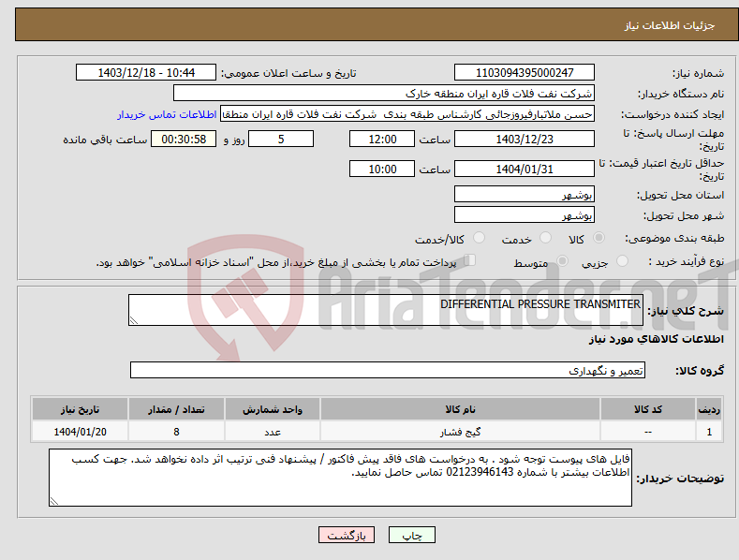Click the چاپ print button

click(x=412, y=535)
